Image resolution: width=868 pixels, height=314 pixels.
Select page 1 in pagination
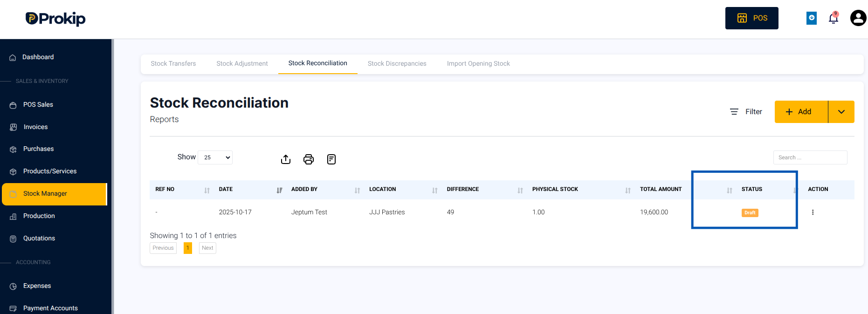(x=188, y=248)
